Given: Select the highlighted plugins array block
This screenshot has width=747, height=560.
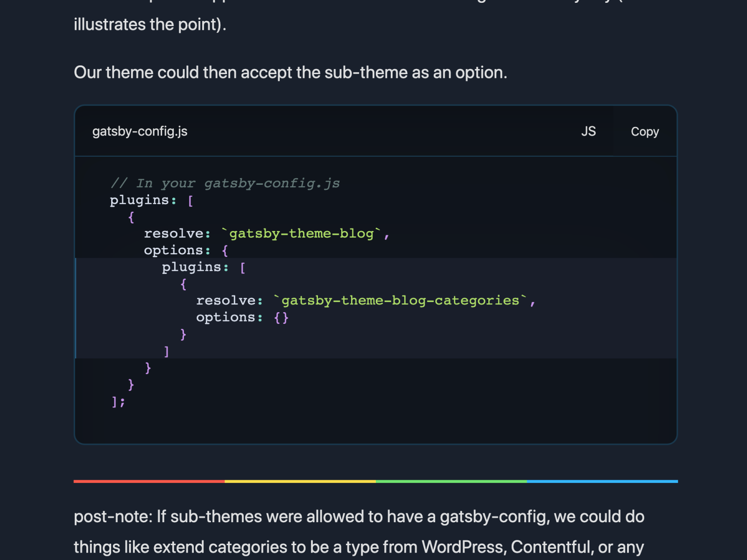Looking at the screenshot, I should tap(327, 308).
